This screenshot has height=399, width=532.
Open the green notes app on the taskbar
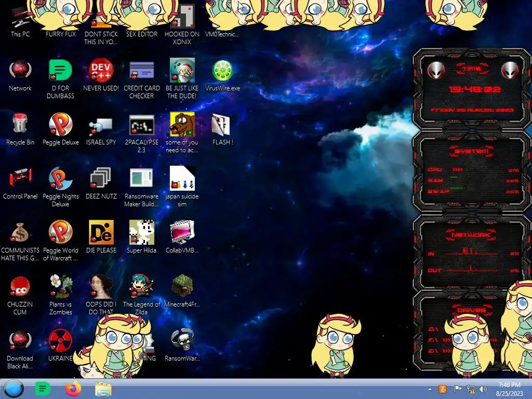click(43, 389)
